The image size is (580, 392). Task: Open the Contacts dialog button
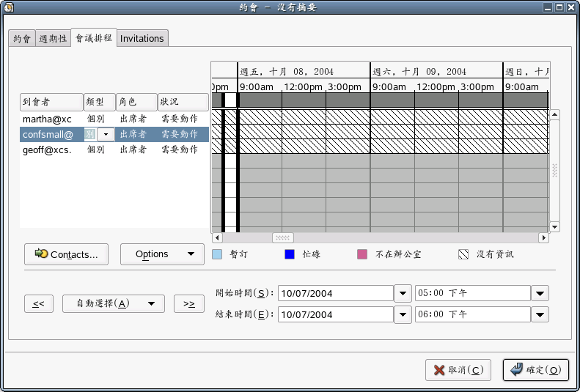tap(66, 254)
